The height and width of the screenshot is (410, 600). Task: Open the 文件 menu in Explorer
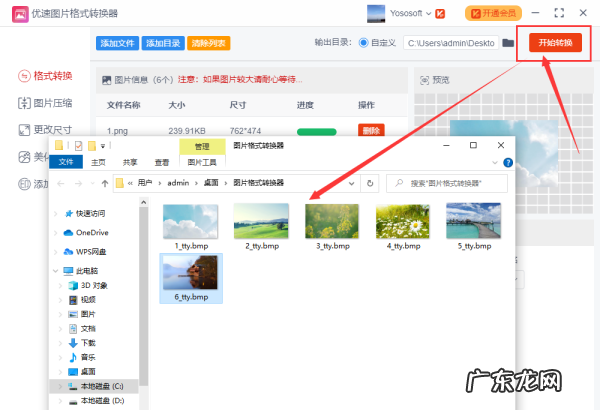[66, 162]
